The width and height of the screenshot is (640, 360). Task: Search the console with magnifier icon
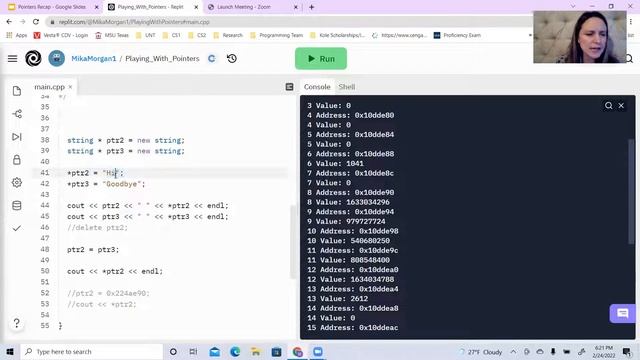609,106
